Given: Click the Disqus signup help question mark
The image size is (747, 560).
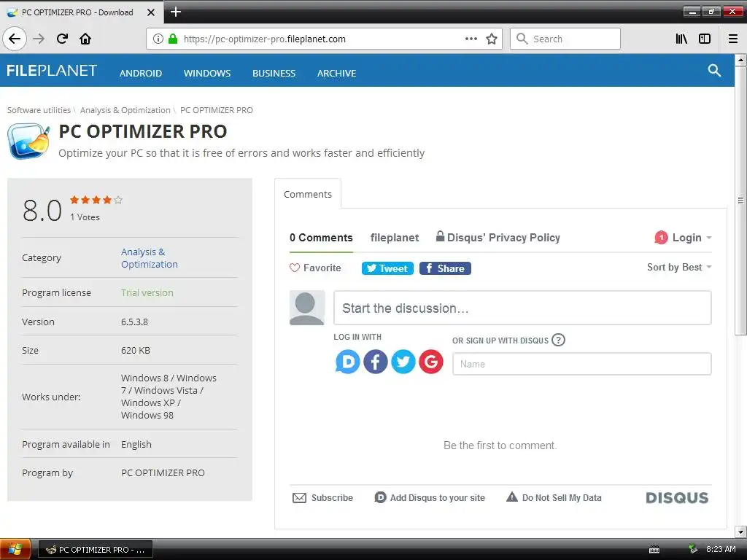Looking at the screenshot, I should pyautogui.click(x=558, y=340).
